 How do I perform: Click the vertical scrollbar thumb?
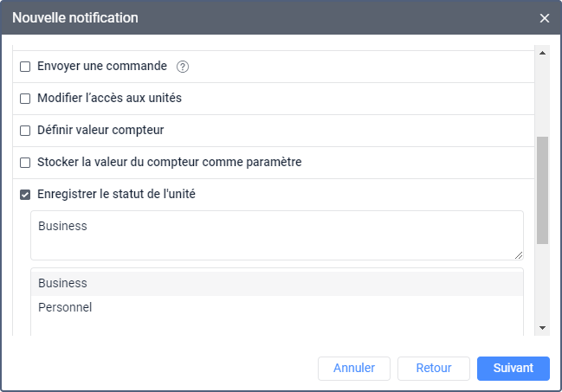click(543, 190)
